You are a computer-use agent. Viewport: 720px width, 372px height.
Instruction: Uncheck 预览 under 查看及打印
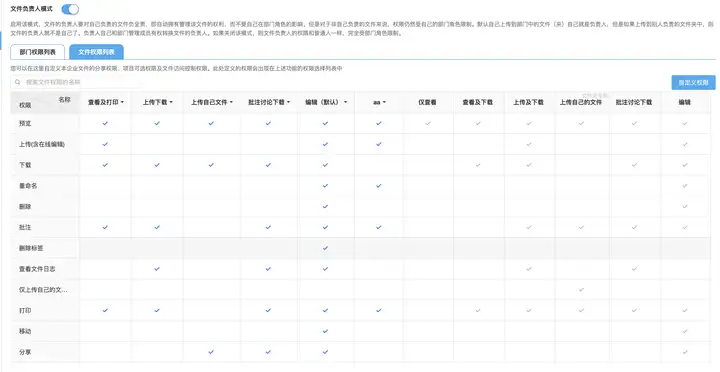[x=105, y=124]
